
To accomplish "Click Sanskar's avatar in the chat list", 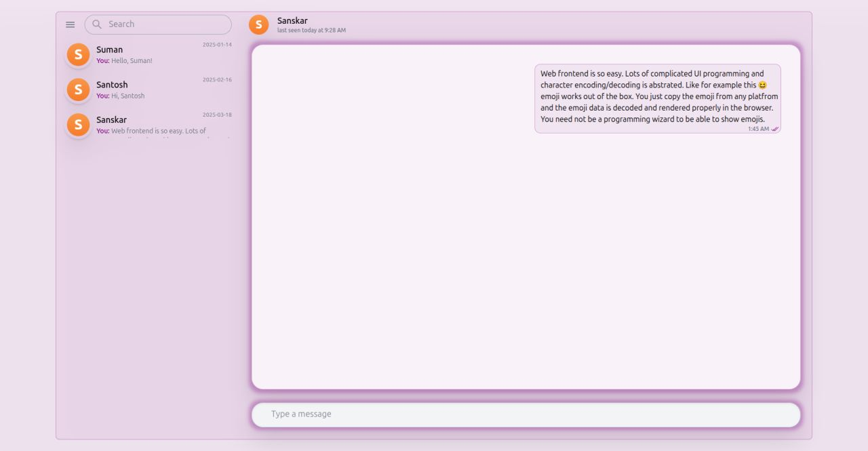I will coord(78,125).
